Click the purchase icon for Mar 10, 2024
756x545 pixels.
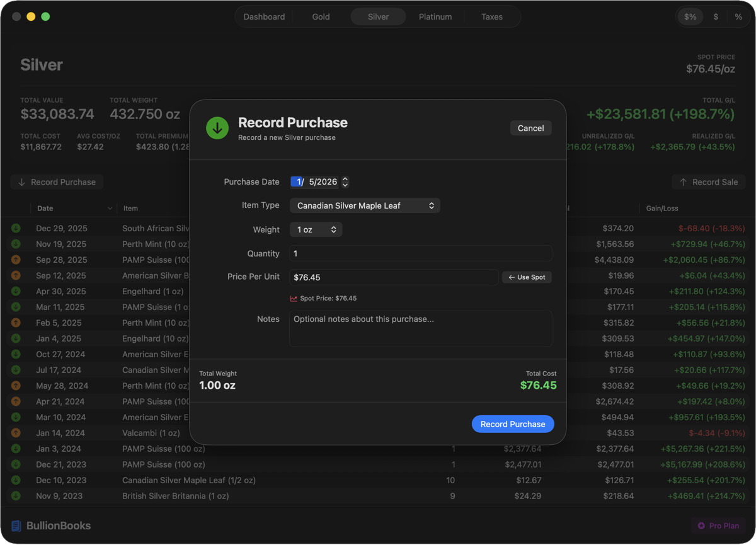click(16, 417)
